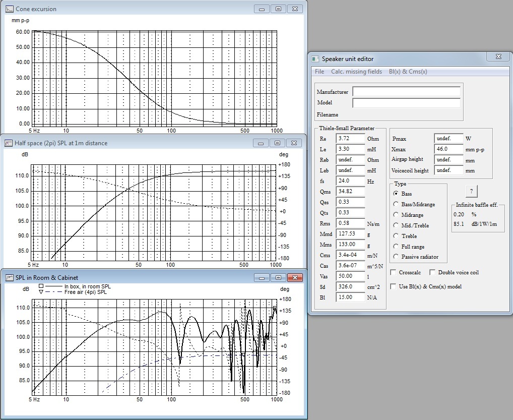Check the Use Bl(x) & Cms(x) model box

pos(394,287)
